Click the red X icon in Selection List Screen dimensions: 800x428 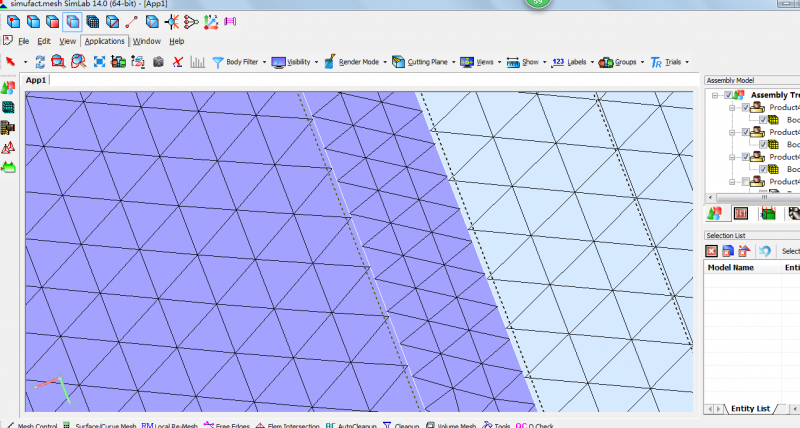711,251
